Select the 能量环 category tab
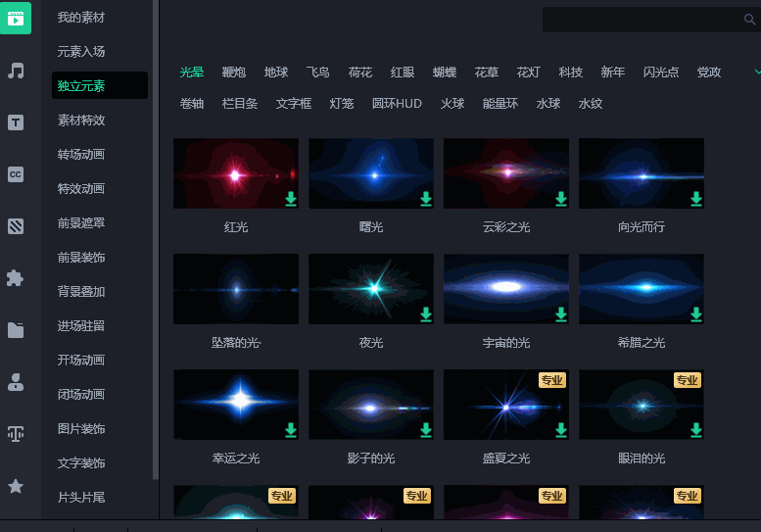This screenshot has height=532, width=761. [500, 104]
